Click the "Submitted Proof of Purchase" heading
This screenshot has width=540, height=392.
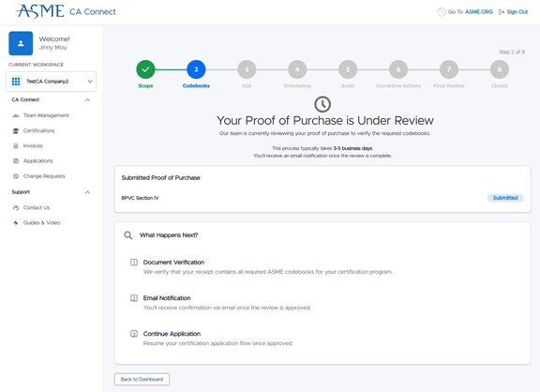pos(160,178)
